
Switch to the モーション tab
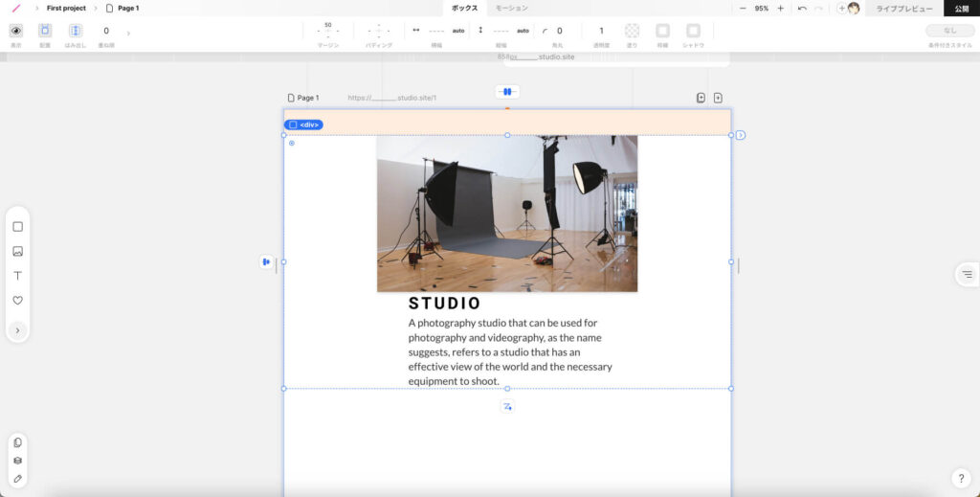[x=511, y=8]
